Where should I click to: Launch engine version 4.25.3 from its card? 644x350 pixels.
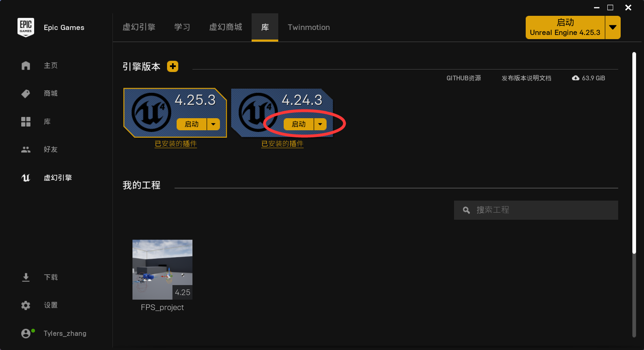[x=192, y=124]
